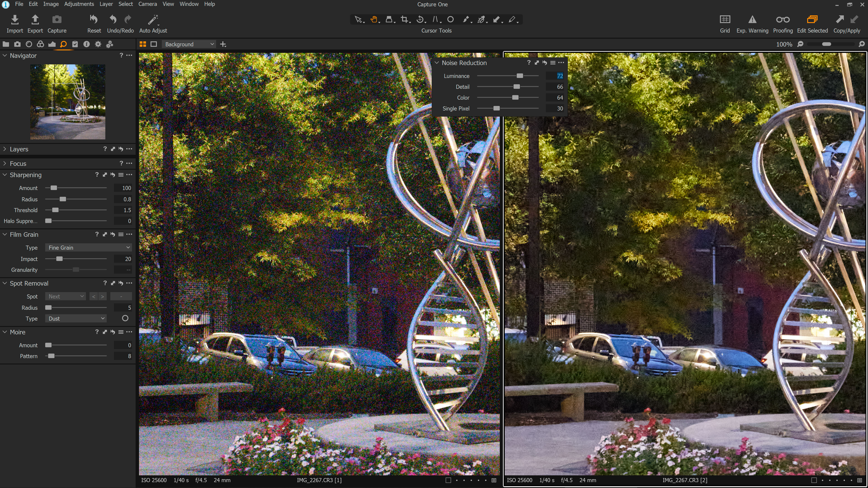Open the Details tool tab with magnifier icon
This screenshot has height=488, width=868.
click(x=63, y=44)
